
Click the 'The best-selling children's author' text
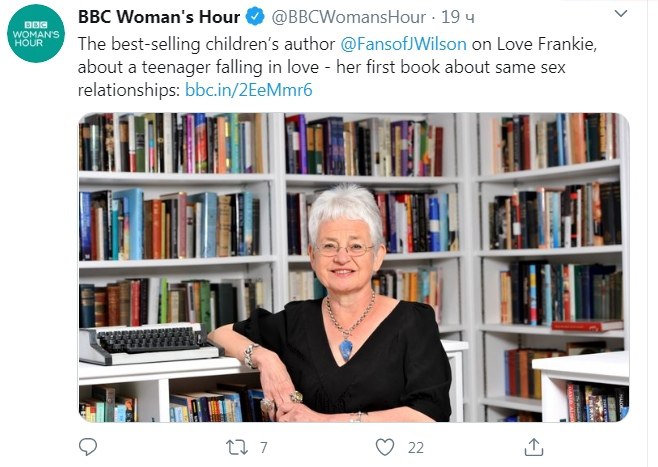click(x=206, y=44)
